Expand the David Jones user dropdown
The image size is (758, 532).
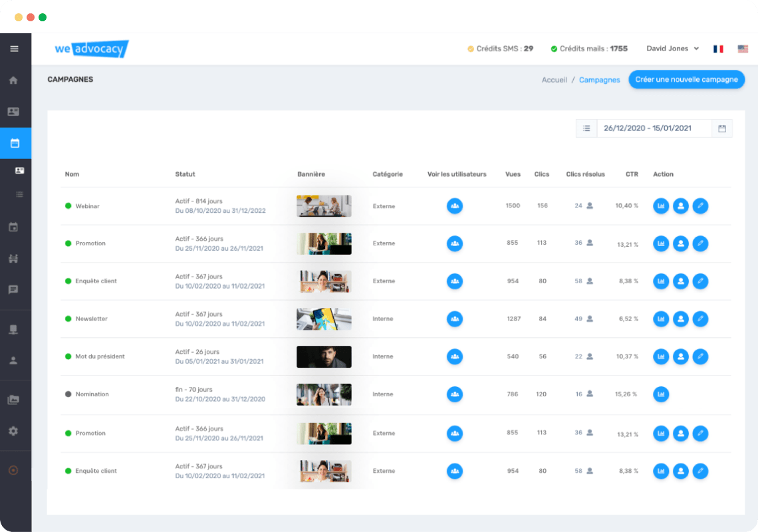coord(673,49)
